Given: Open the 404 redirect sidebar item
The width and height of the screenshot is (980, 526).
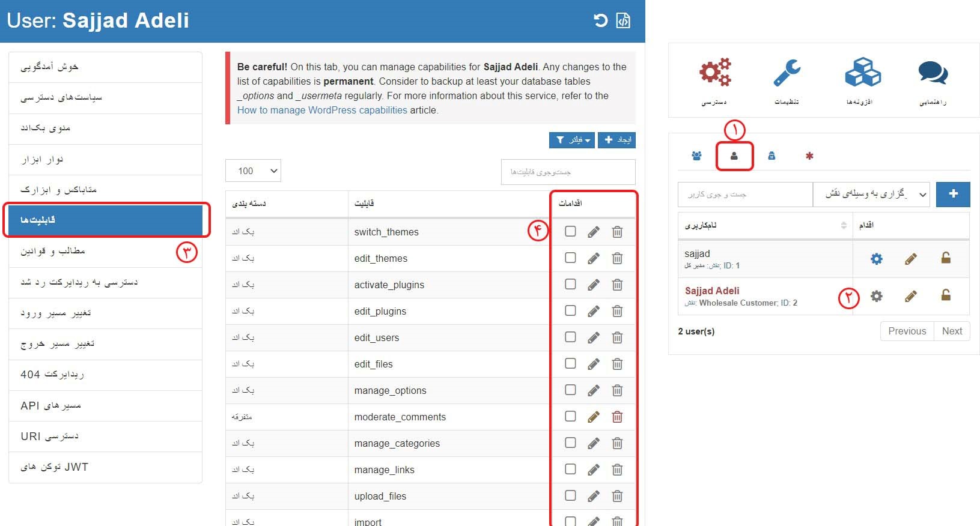Looking at the screenshot, I should 106,375.
